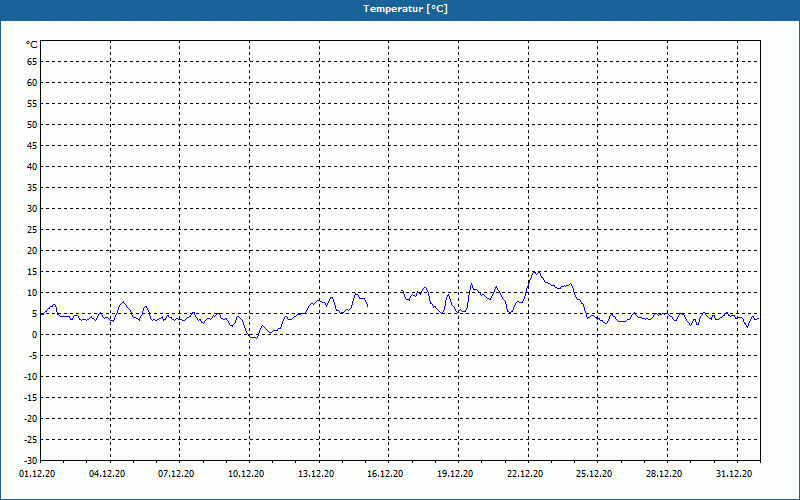Click the y-axis label 25
Viewport: 800px width, 500px height.
tap(32, 230)
